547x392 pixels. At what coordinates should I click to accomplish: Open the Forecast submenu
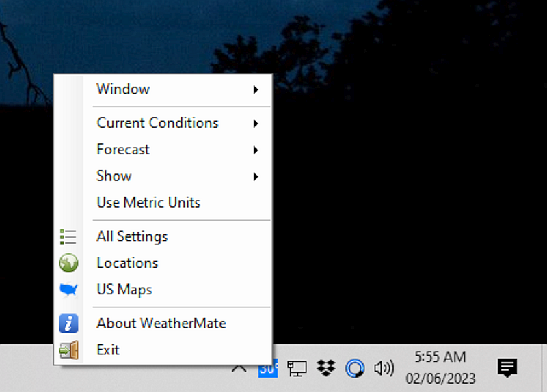click(x=163, y=150)
